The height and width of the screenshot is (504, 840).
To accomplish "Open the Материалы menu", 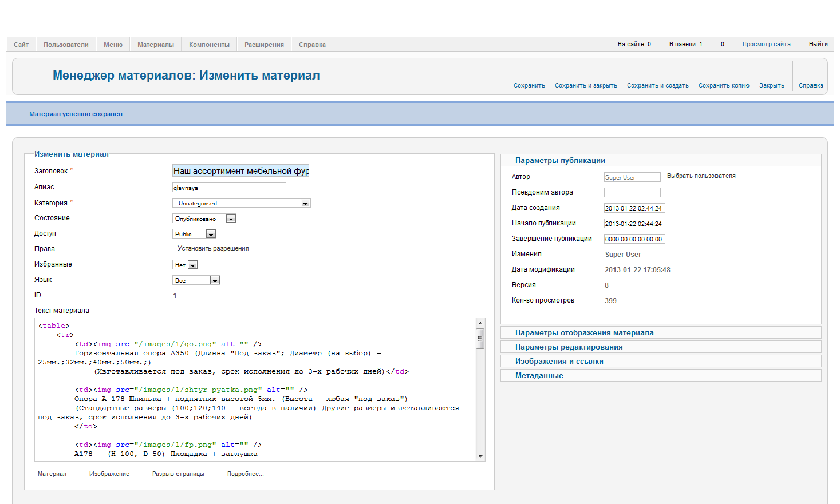I will pyautogui.click(x=155, y=45).
